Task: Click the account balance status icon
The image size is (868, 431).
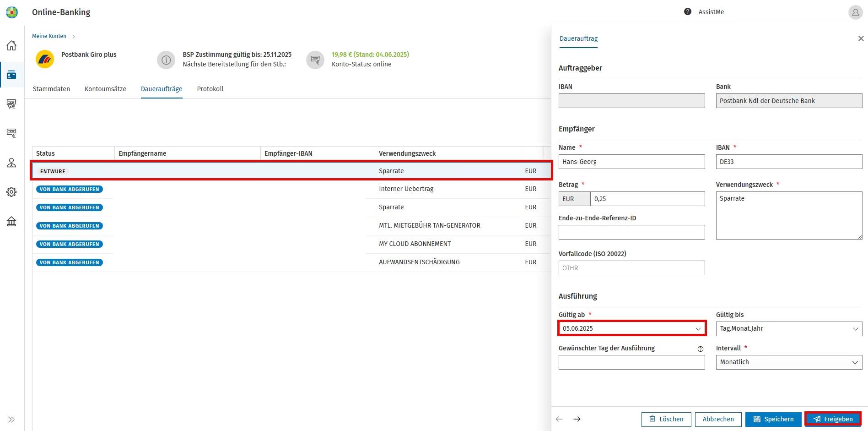Action: pos(315,60)
